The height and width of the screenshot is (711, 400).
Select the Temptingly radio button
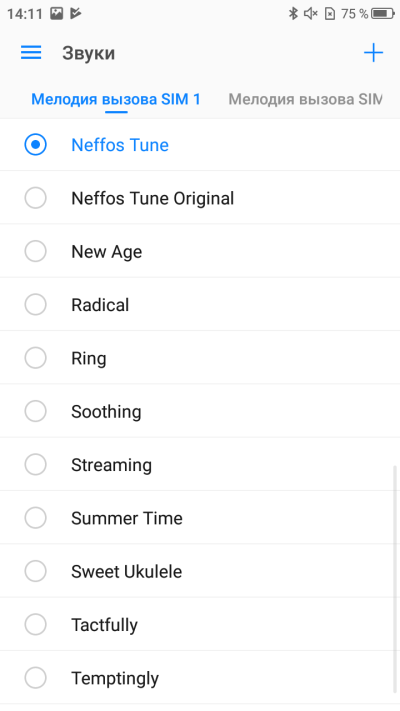point(35,678)
